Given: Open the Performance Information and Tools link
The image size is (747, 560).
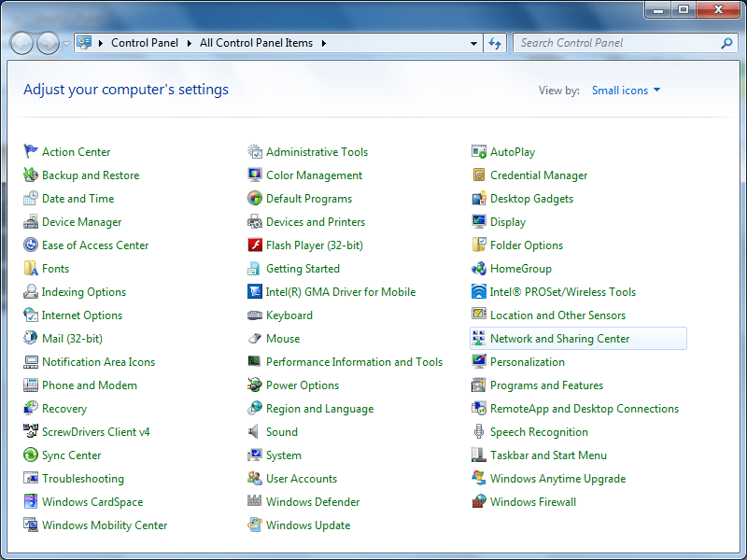Looking at the screenshot, I should [354, 361].
